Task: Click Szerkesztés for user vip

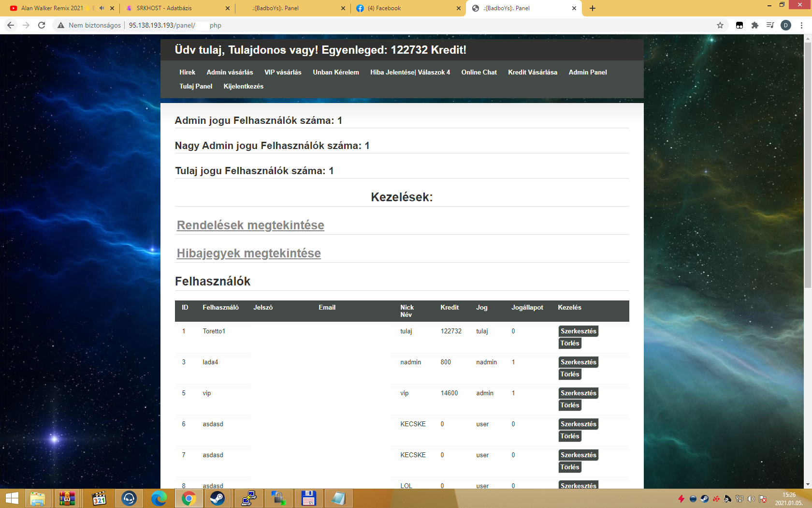Action: pos(579,393)
